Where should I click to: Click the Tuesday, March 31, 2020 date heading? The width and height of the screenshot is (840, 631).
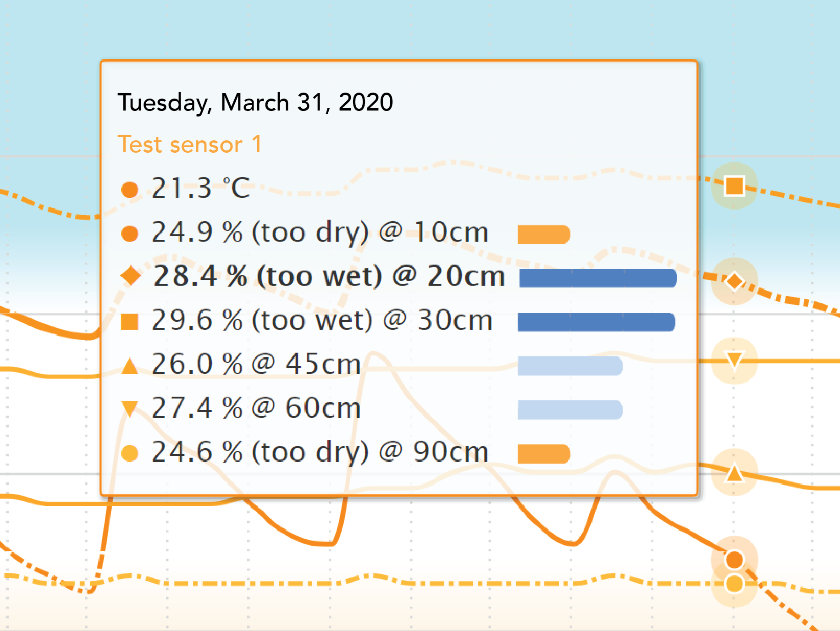(255, 102)
